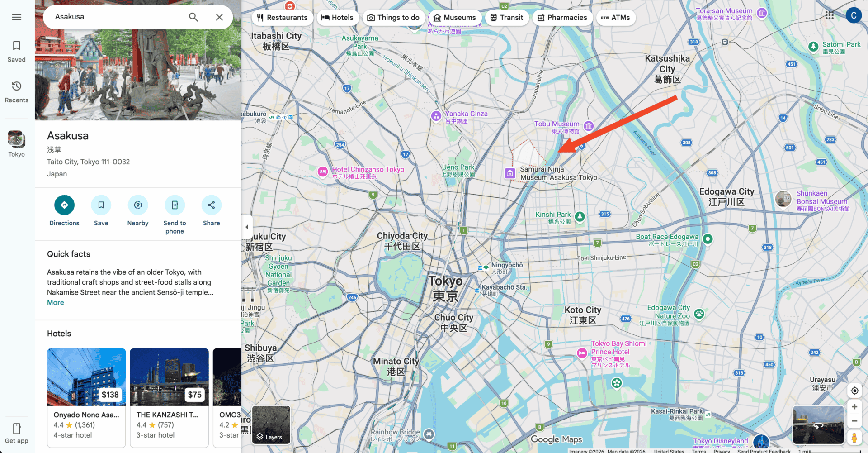The height and width of the screenshot is (453, 868).
Task: Get directions to Asakusa
Action: coord(64,205)
